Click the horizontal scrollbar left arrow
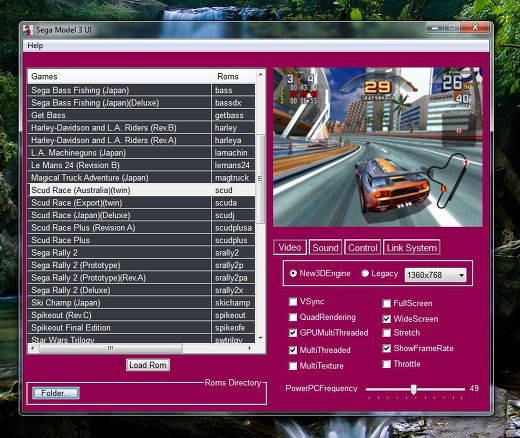 32,348
